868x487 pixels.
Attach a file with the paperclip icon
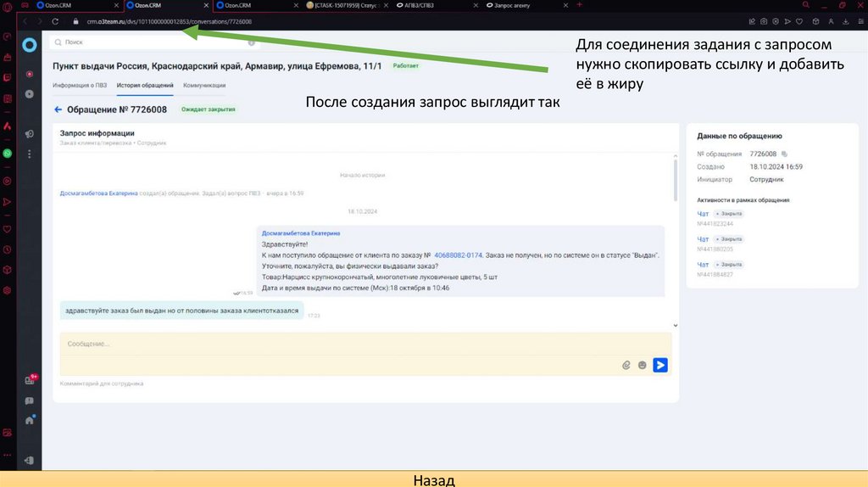[x=626, y=365]
